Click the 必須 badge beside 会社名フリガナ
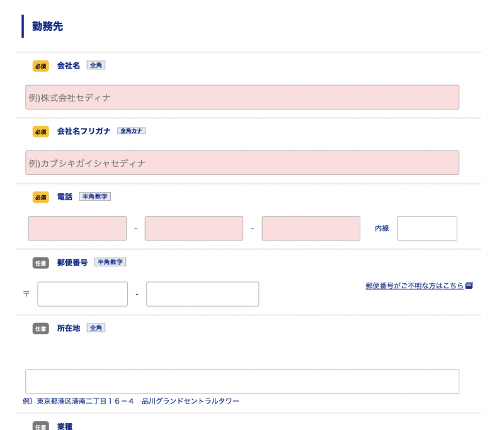 pos(40,132)
